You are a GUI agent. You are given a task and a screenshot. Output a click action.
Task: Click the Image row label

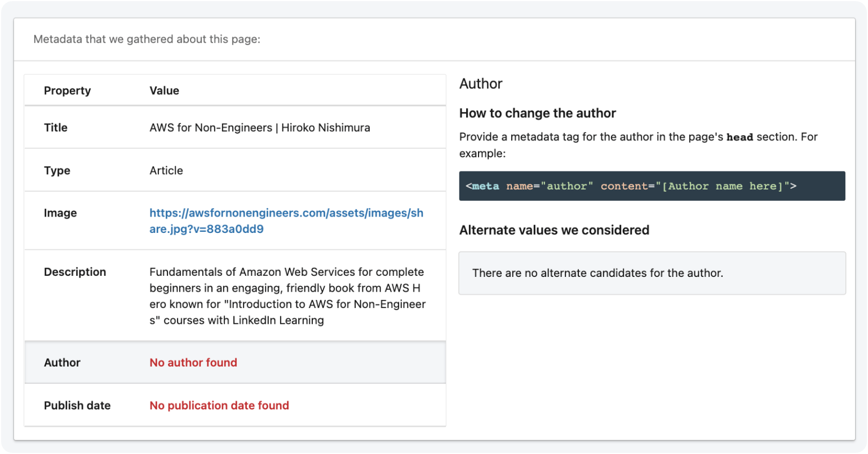[x=60, y=213]
